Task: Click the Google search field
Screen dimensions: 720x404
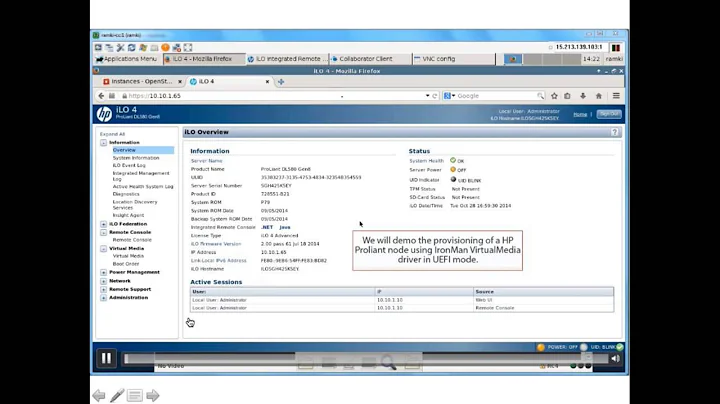Action: (496, 95)
